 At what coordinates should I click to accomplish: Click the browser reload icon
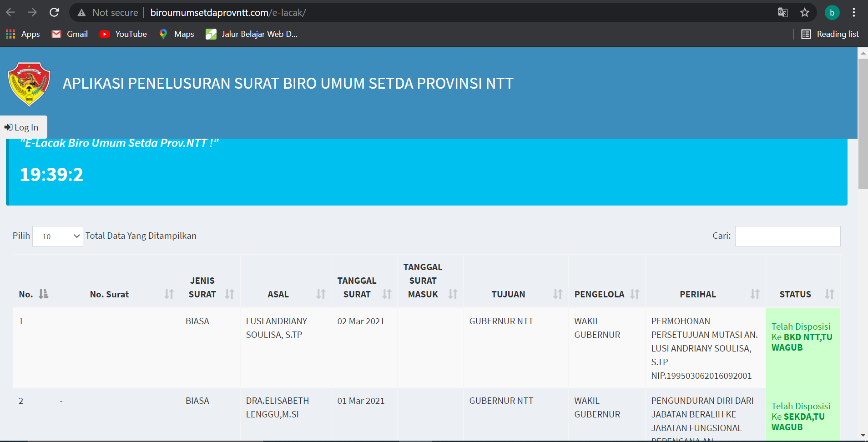54,12
